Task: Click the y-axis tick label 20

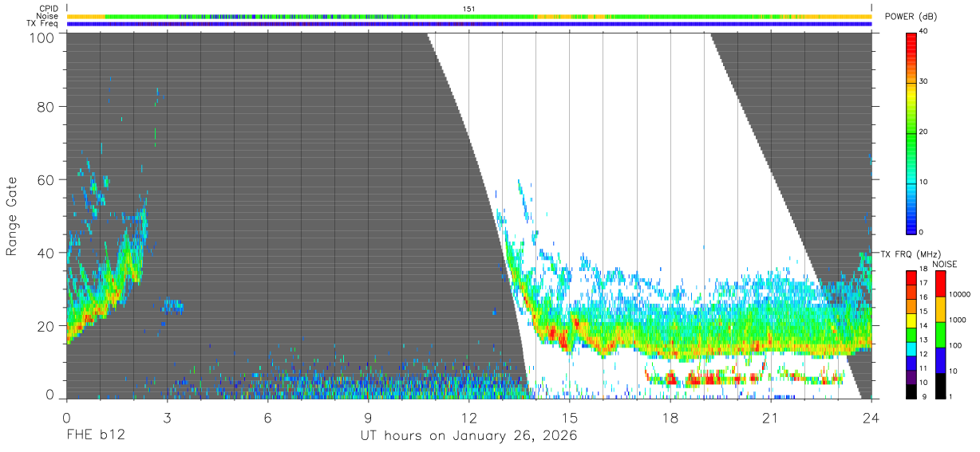Action: coord(45,326)
